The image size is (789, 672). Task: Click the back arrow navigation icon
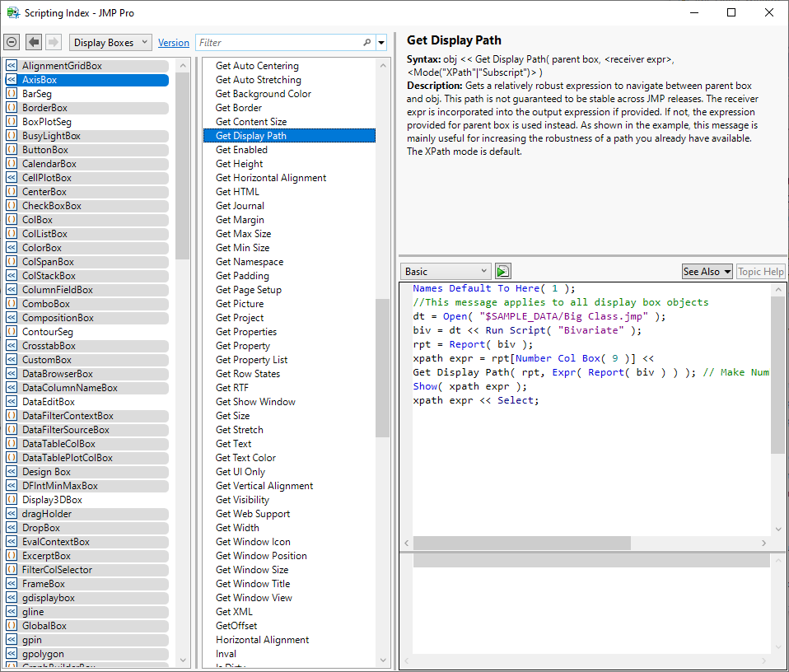coord(34,42)
